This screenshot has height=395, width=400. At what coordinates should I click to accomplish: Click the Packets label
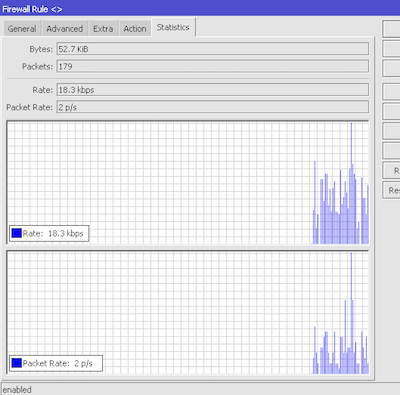[x=37, y=67]
